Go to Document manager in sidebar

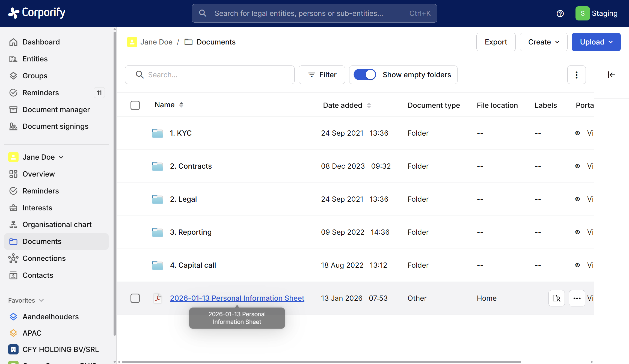click(56, 110)
